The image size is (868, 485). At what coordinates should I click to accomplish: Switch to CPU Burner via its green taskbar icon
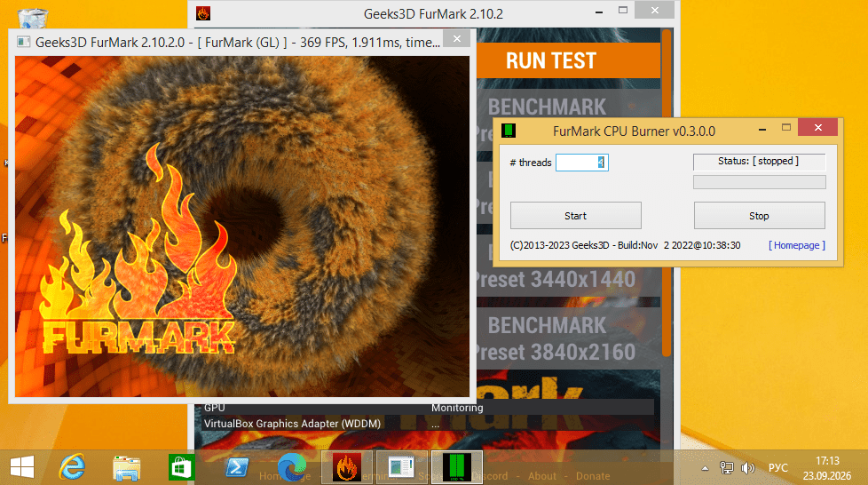(x=457, y=467)
